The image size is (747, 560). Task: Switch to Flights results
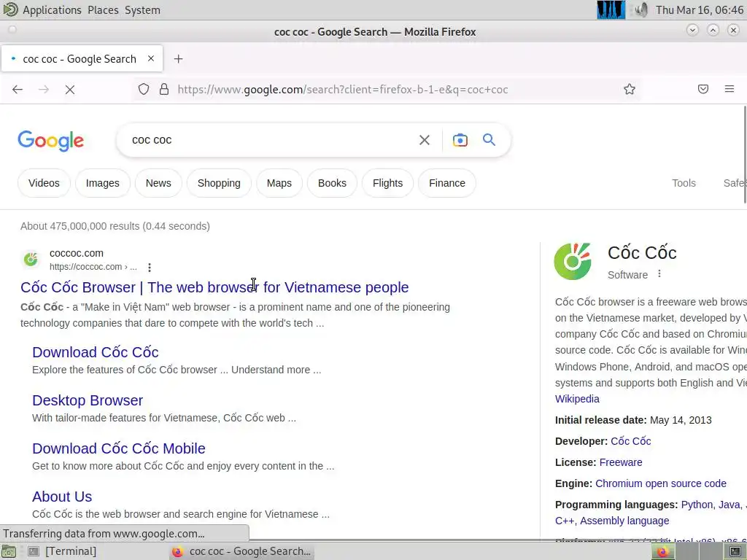(x=387, y=183)
